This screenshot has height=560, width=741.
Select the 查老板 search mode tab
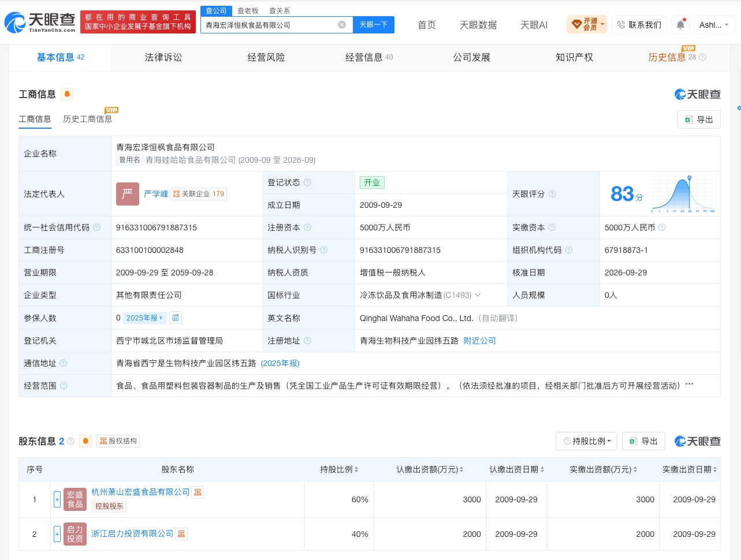click(248, 11)
